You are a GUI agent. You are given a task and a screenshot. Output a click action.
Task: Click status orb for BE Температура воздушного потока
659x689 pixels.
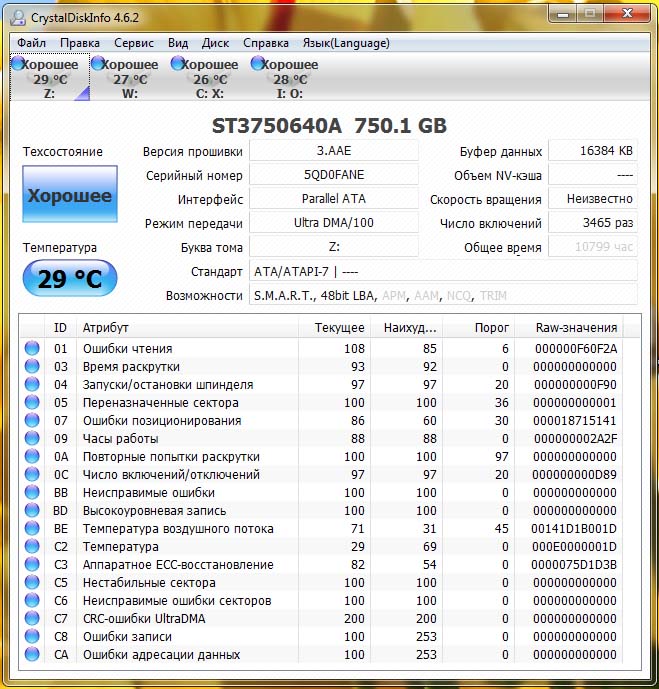coord(32,528)
